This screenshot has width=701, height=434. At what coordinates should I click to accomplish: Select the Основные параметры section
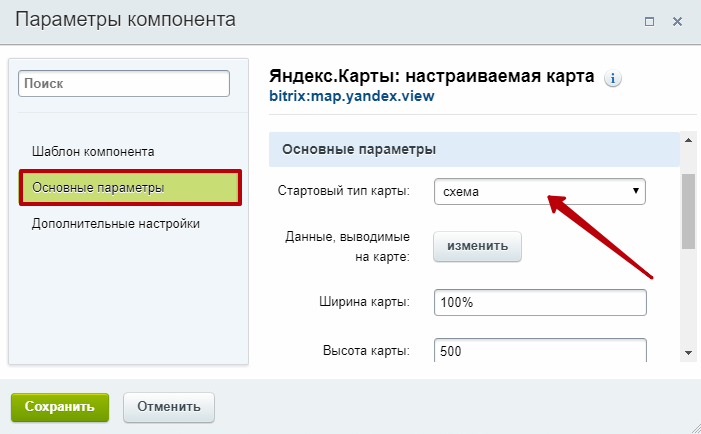click(x=130, y=188)
